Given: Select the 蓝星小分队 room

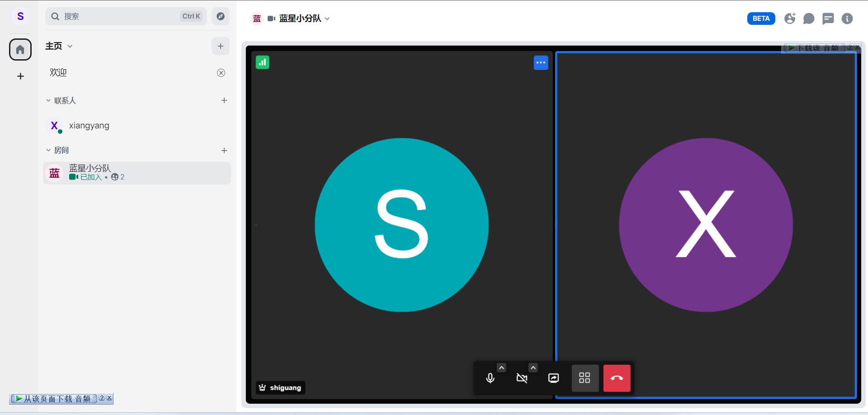Looking at the screenshot, I should pos(137,173).
